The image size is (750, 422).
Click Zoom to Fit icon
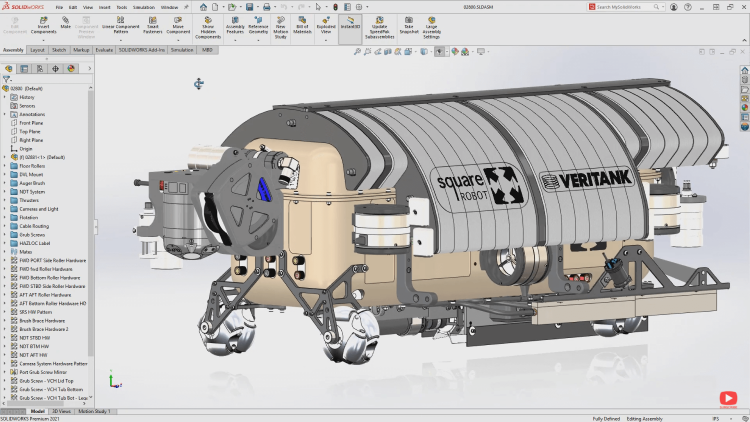tap(357, 51)
